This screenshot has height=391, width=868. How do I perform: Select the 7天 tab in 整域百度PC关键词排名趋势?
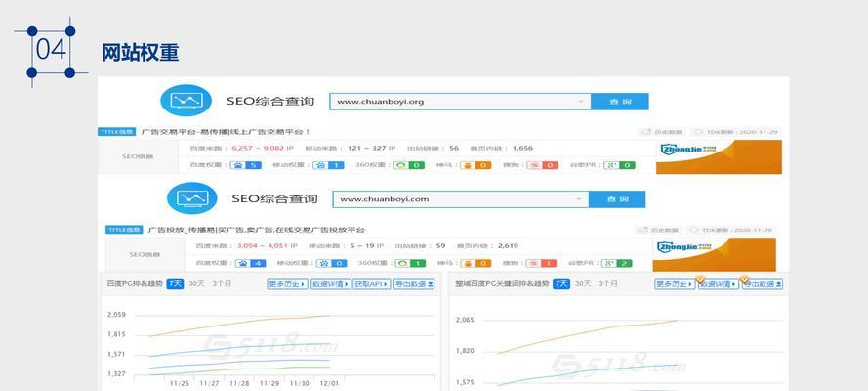pyautogui.click(x=561, y=283)
